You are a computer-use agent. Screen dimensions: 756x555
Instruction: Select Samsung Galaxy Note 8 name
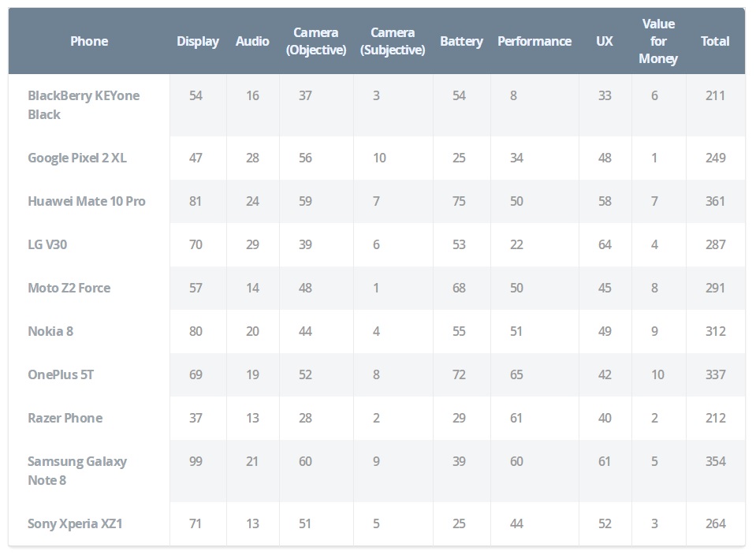77,471
